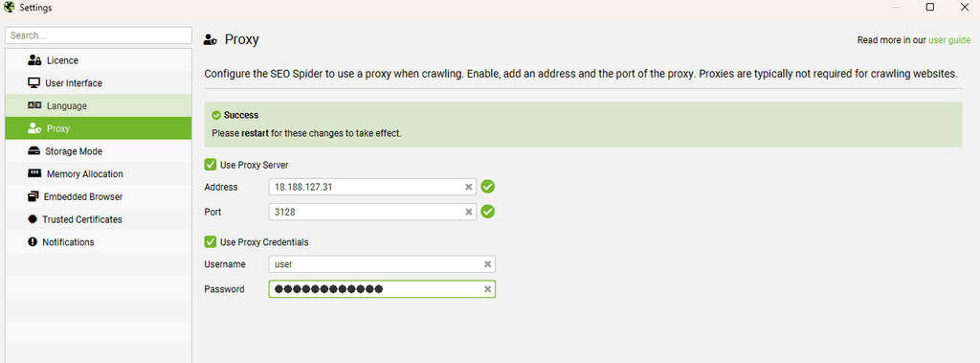Clear the Address field with X
Image resolution: width=980 pixels, height=363 pixels.
pos(469,187)
